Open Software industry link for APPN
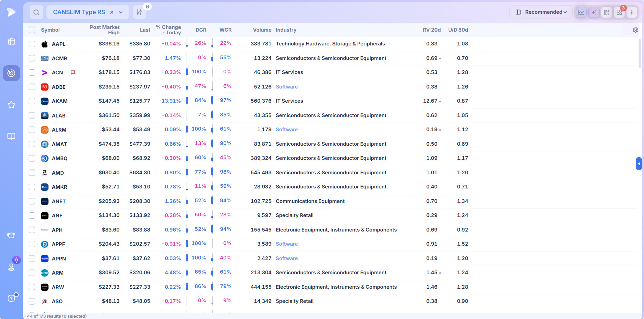Image resolution: width=644 pixels, height=319 pixels. click(287, 258)
